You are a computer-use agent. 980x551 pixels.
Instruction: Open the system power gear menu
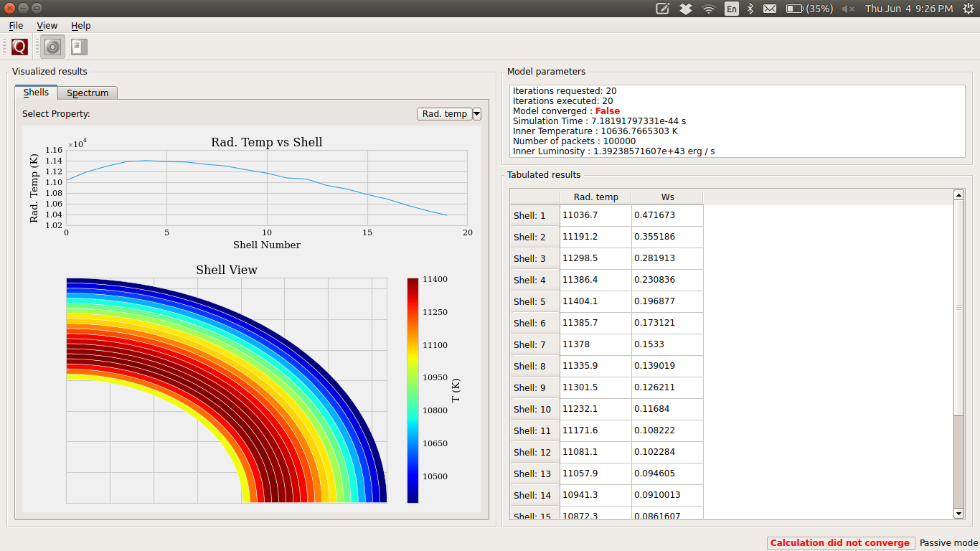pyautogui.click(x=968, y=9)
